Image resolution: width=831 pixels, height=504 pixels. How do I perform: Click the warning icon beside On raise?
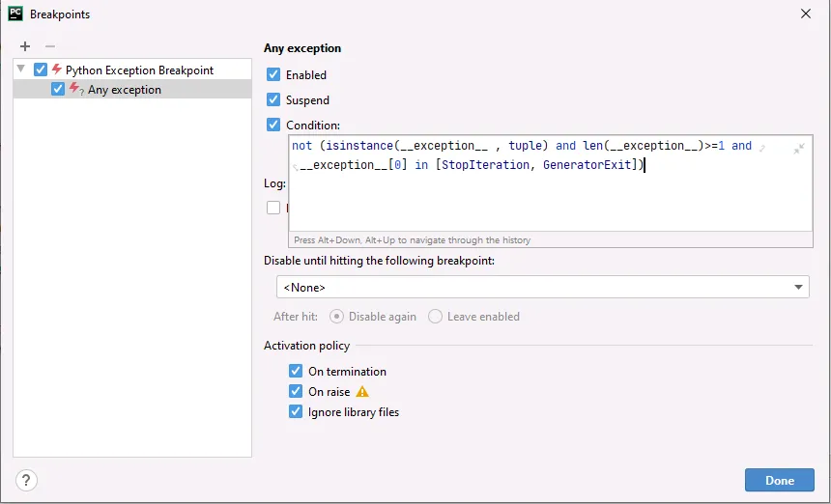362,392
